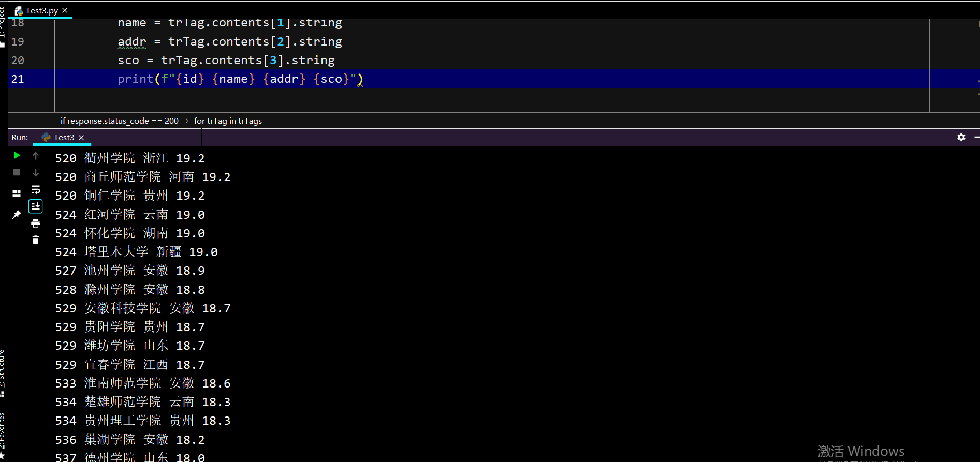
Task: Click the 'addr' variable on line 19
Action: pos(132,41)
